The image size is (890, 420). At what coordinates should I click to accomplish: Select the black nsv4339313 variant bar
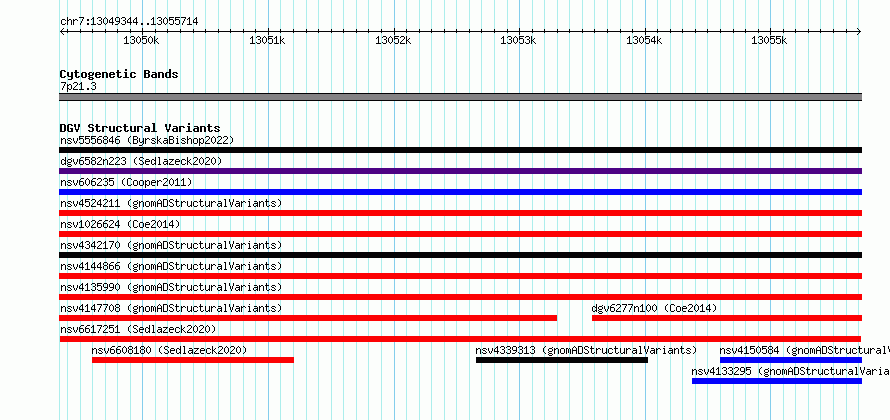click(562, 360)
